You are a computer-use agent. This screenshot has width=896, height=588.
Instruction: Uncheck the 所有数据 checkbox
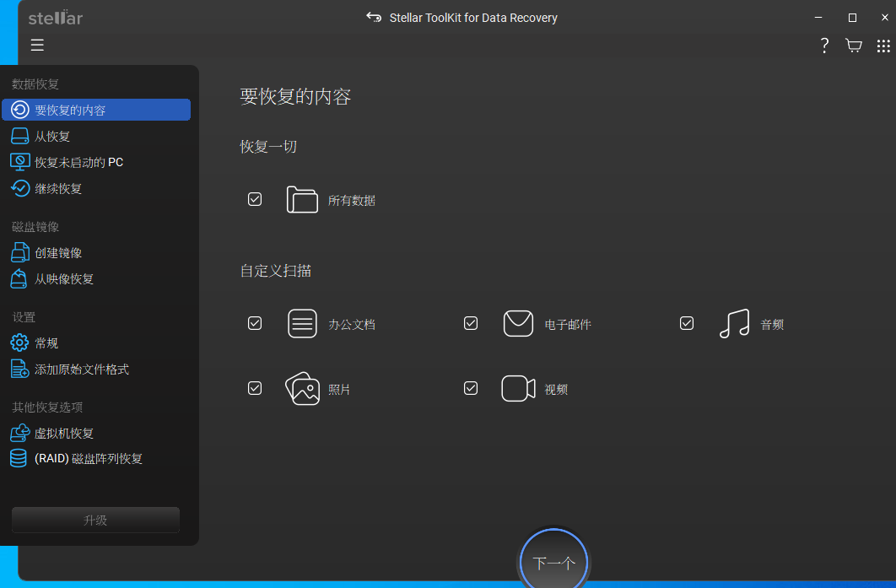(255, 199)
